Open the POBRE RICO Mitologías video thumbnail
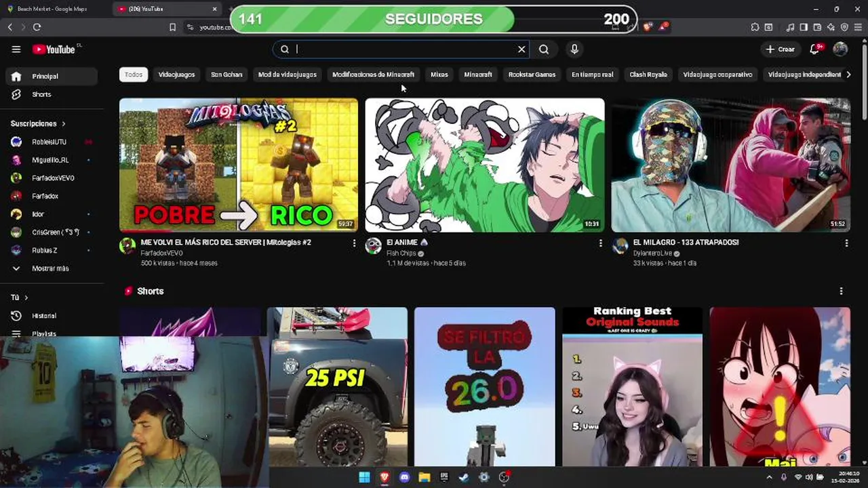 [239, 165]
